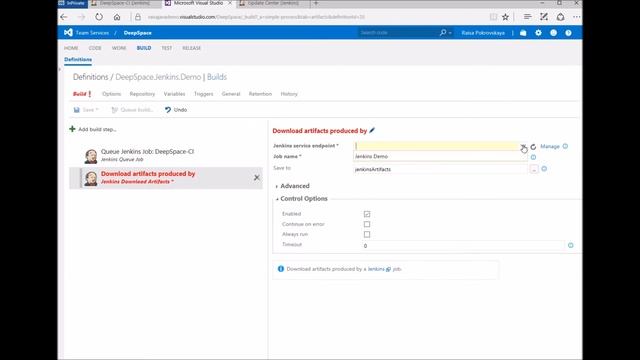The width and height of the screenshot is (640, 360).
Task: Open the Jenkins link in info note
Action: tap(376, 269)
